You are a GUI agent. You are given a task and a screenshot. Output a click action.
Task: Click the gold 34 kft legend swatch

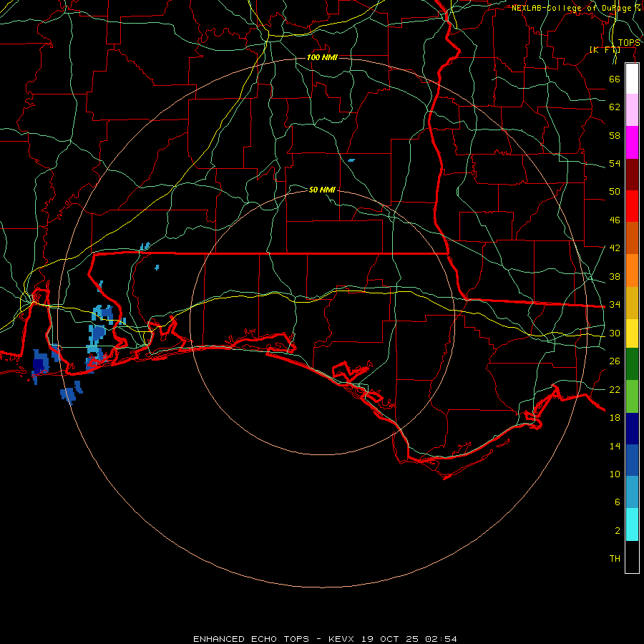pyautogui.click(x=632, y=303)
